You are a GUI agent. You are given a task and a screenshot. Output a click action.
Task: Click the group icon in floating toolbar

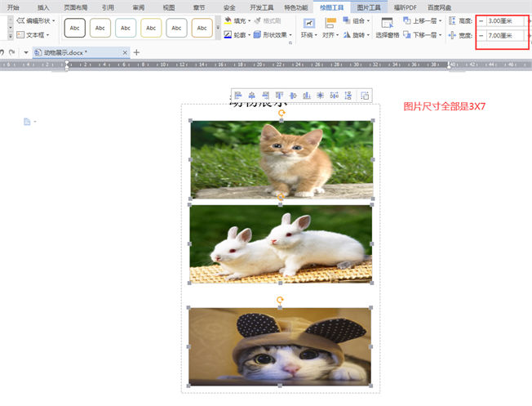coord(363,96)
